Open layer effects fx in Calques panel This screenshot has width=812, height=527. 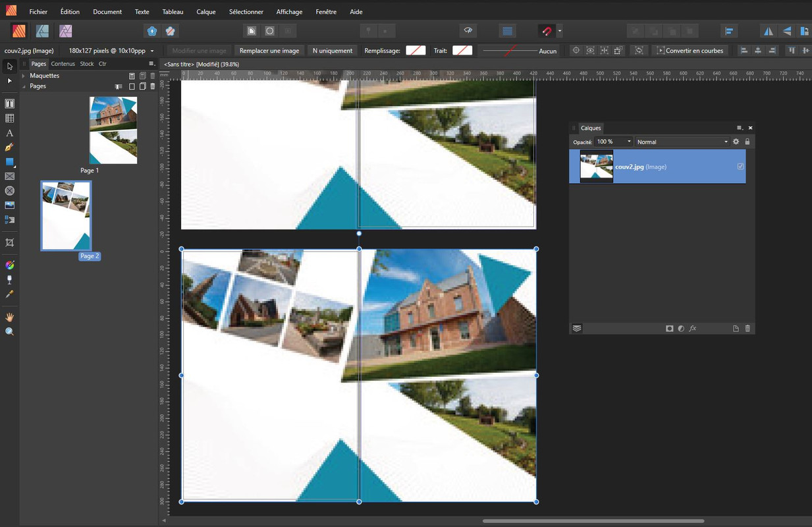coord(693,328)
